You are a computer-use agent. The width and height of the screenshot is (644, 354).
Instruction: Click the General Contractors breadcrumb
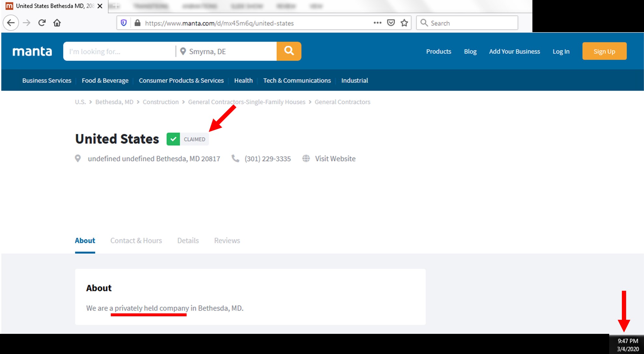click(x=342, y=102)
